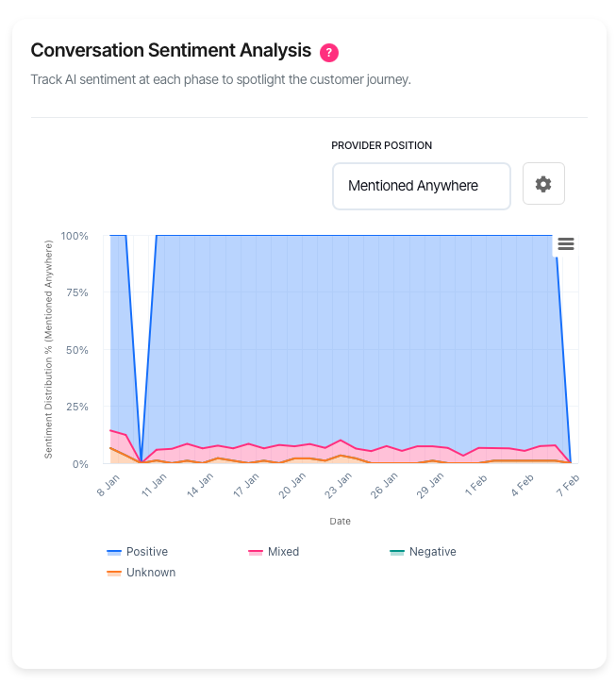
Task: Click the teal Negative legend marker
Action: pos(397,552)
